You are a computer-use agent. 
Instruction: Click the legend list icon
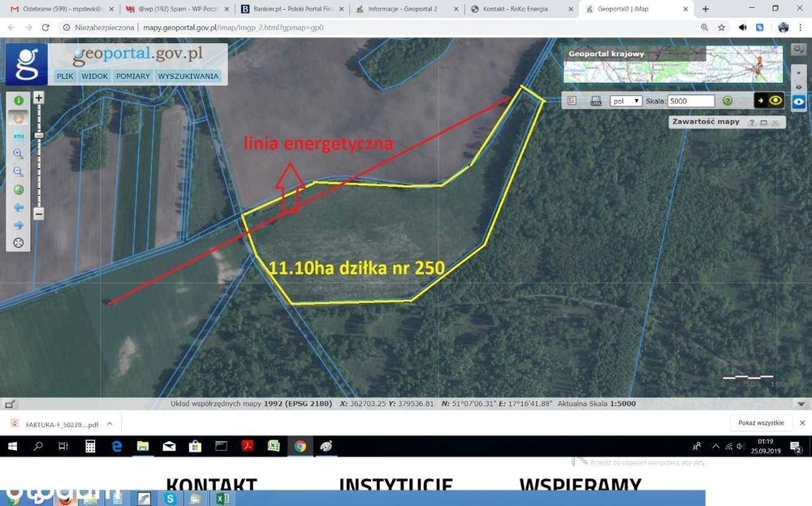coord(572,101)
